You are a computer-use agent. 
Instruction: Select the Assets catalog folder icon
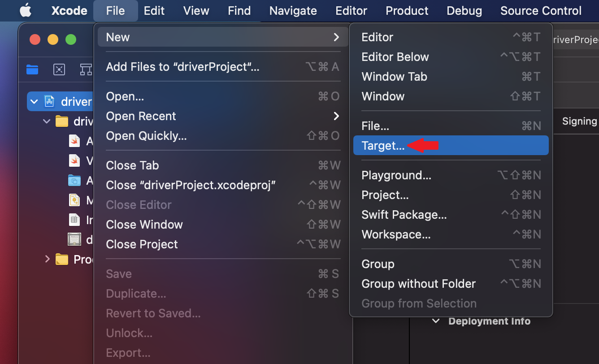click(74, 180)
